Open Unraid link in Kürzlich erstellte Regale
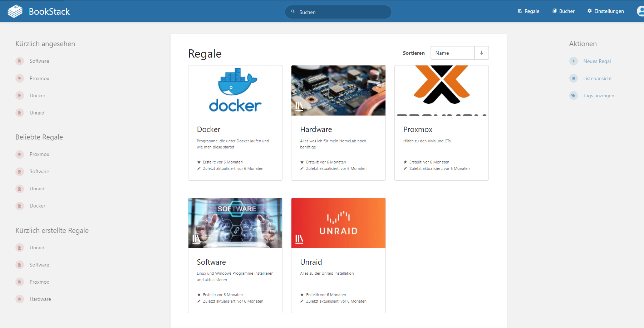 (x=37, y=248)
